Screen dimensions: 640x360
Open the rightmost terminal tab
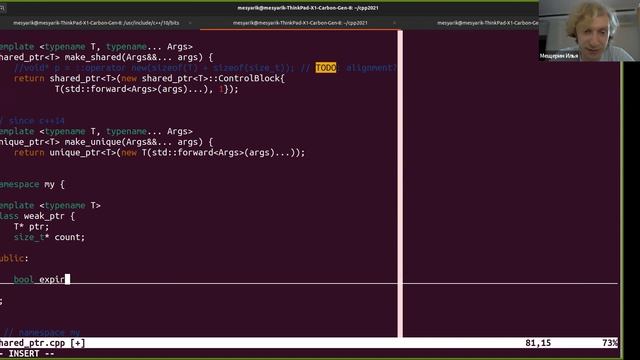pyautogui.click(x=488, y=23)
